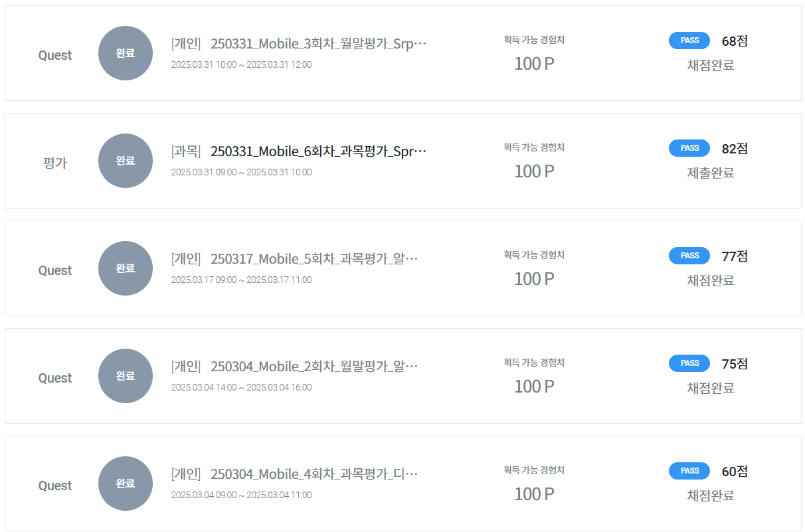
Task: Click the 평가 type label
Action: [x=55, y=163]
